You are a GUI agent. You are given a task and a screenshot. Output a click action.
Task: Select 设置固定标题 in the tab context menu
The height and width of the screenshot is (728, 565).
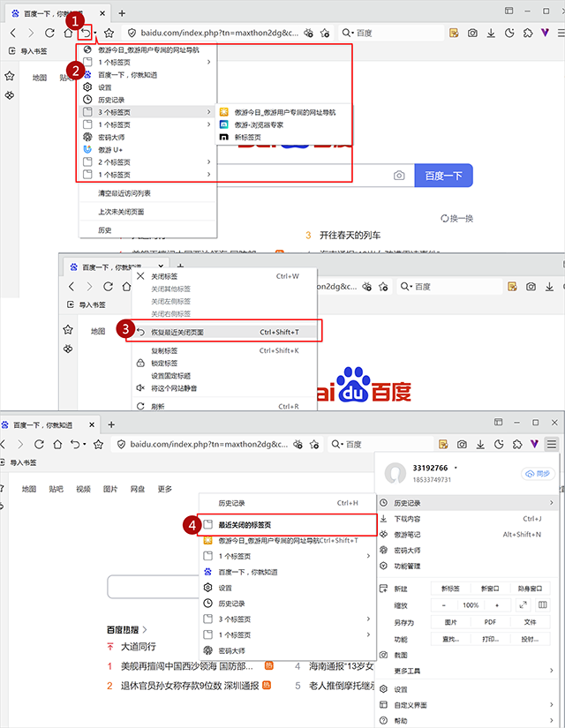click(x=225, y=376)
